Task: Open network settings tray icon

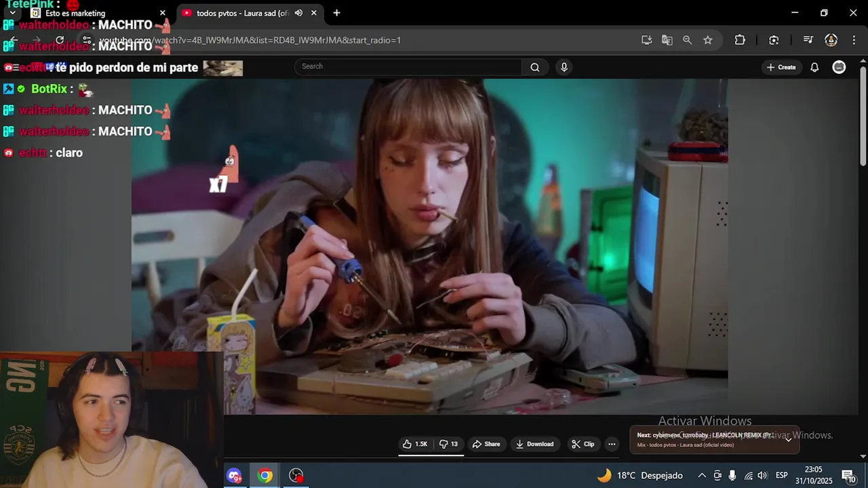Action: pyautogui.click(x=748, y=476)
